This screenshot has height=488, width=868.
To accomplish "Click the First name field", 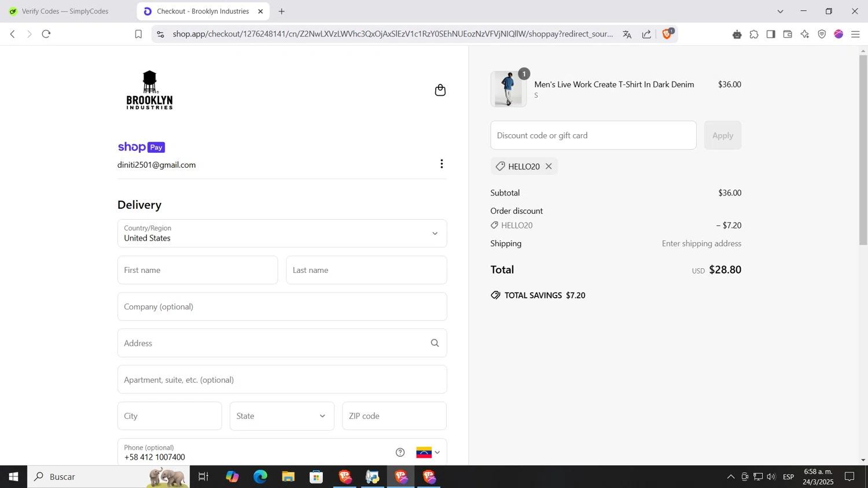I will [x=197, y=270].
